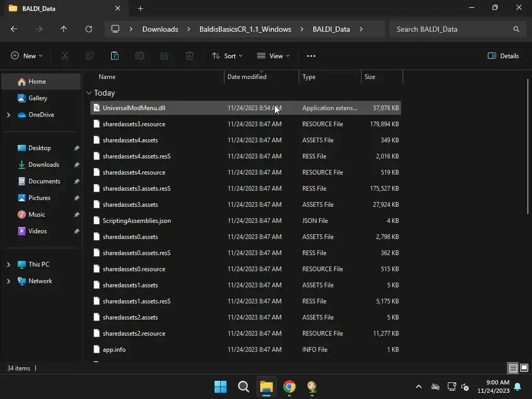Open the View dropdown menu

point(273,56)
